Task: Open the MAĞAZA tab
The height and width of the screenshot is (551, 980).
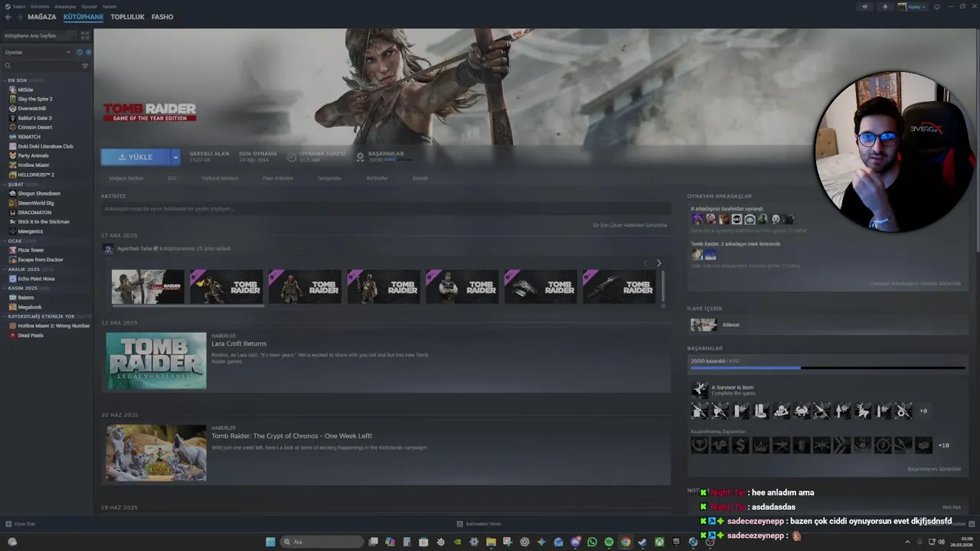Action: pos(42,17)
